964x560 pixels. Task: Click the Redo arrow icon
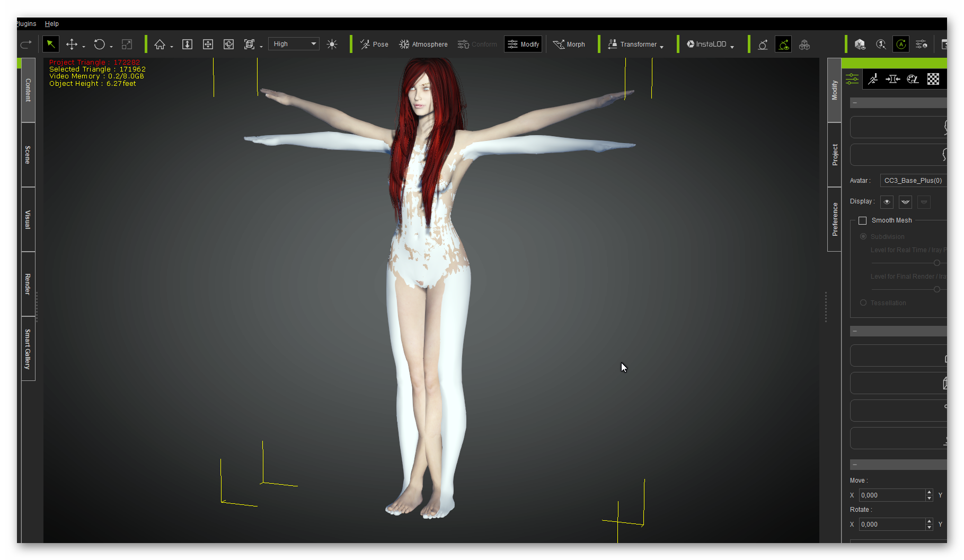[26, 44]
